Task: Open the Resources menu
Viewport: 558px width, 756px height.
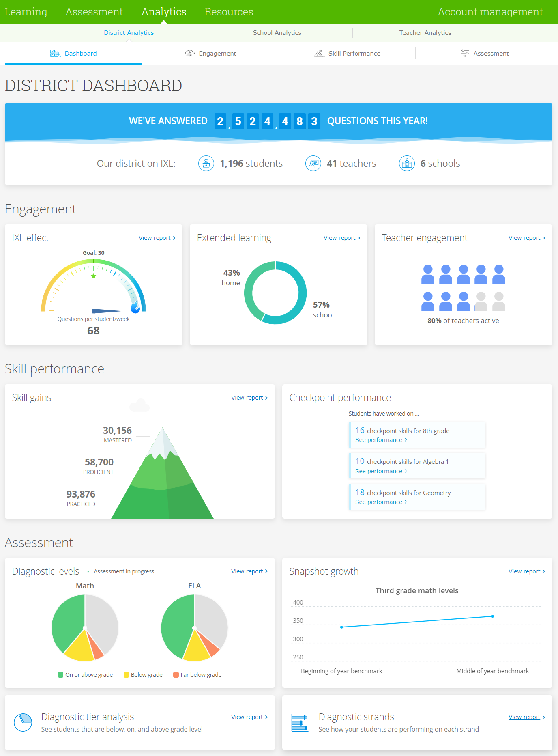Action: (x=229, y=12)
